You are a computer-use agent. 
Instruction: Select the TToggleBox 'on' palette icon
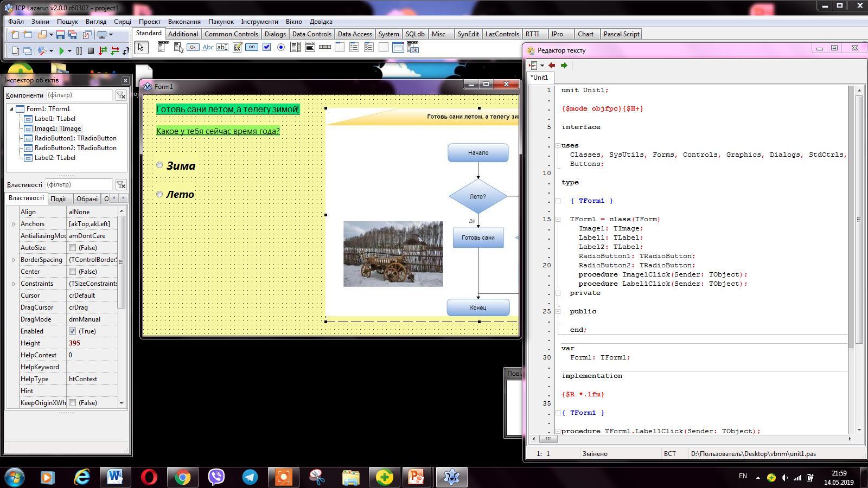click(252, 48)
